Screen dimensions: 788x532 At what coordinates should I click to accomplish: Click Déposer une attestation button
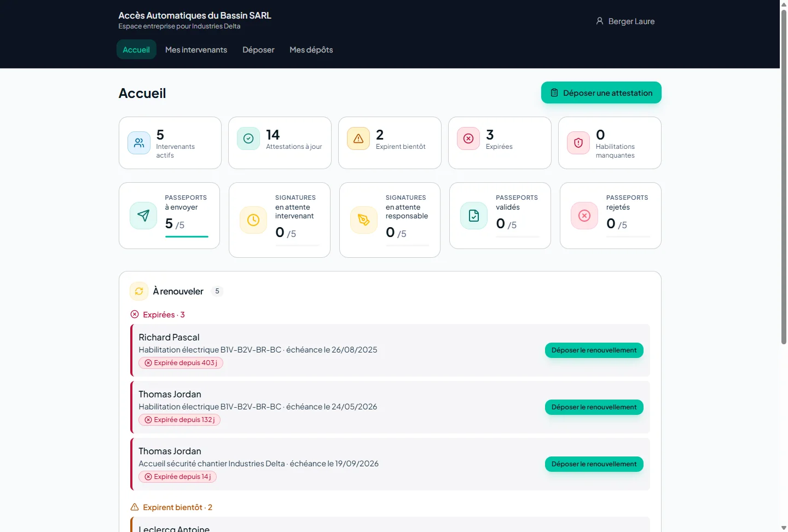(x=601, y=93)
